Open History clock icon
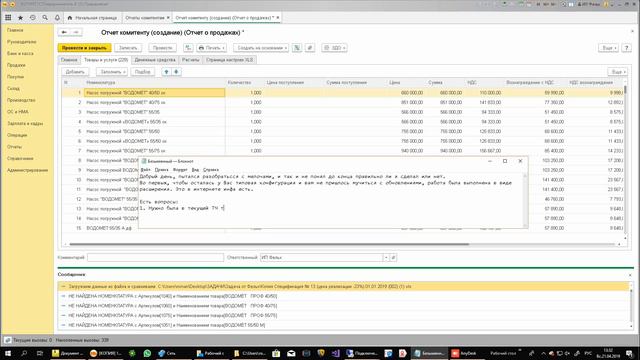 pos(33,18)
